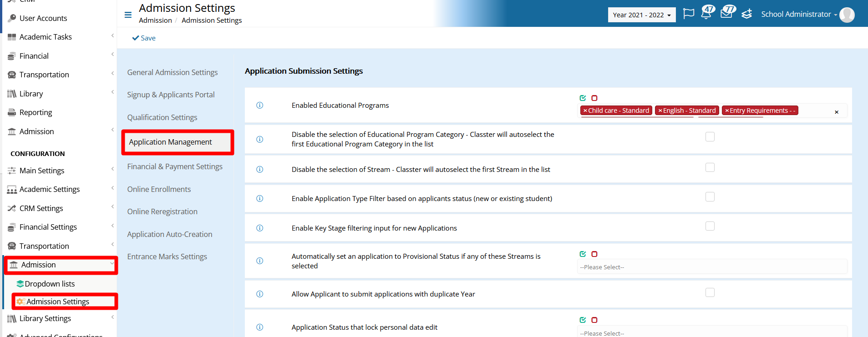Open the General Admission Settings tab

point(173,72)
